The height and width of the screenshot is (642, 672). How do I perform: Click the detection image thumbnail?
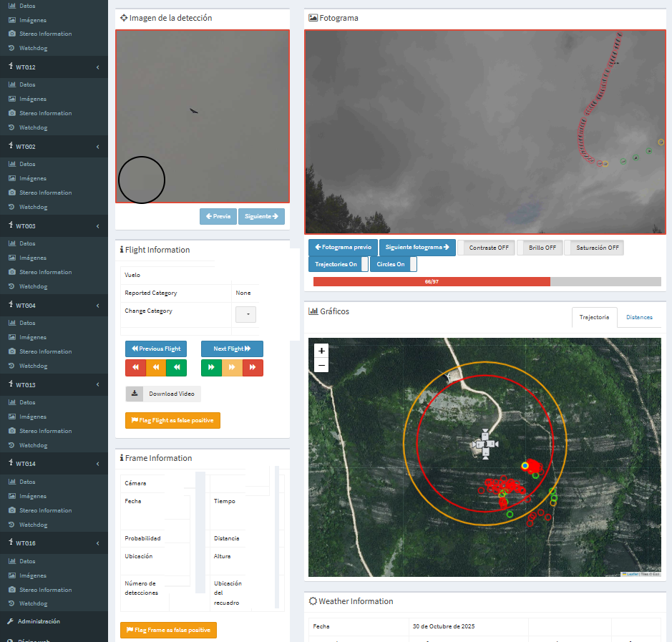203,117
